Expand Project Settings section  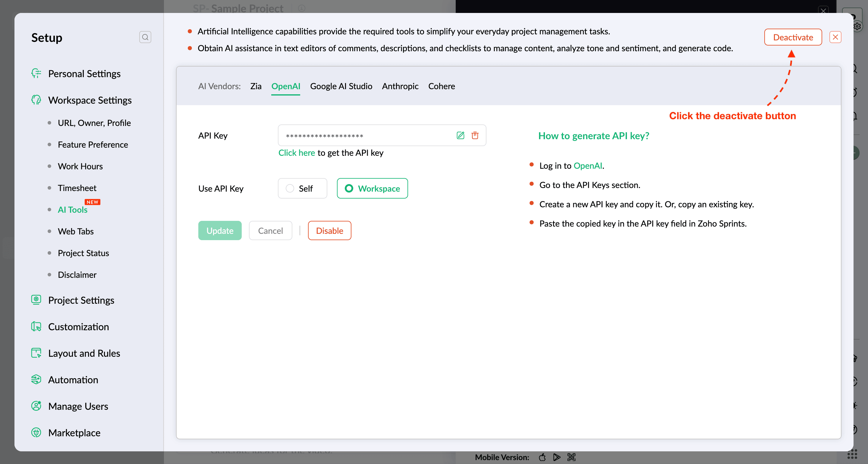(x=81, y=300)
